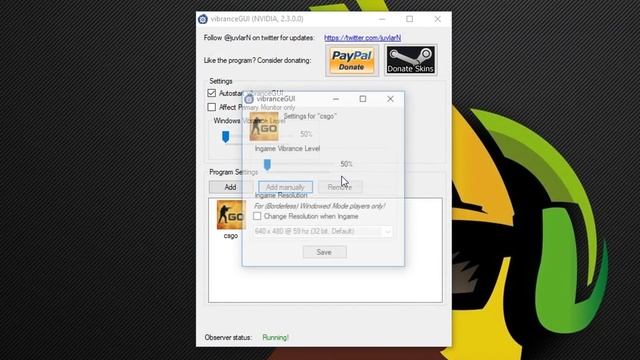Click the Ingame Vibrance Level slider handle
The image size is (640, 360).
tap(267, 164)
